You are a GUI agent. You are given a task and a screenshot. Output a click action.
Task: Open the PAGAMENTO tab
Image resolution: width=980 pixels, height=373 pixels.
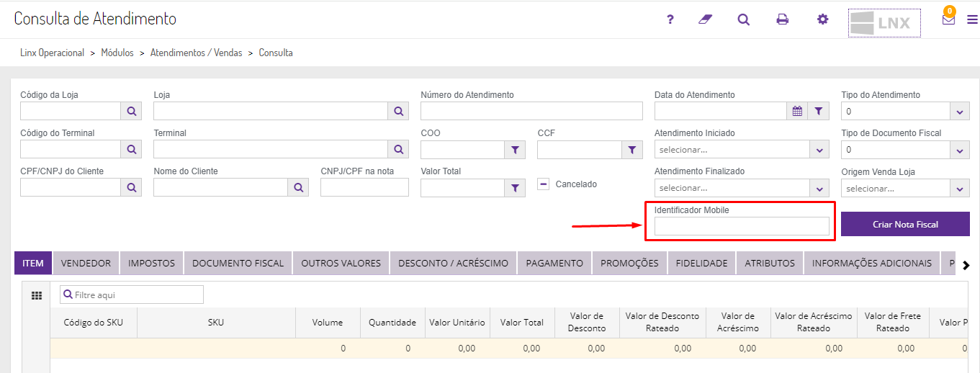(554, 263)
